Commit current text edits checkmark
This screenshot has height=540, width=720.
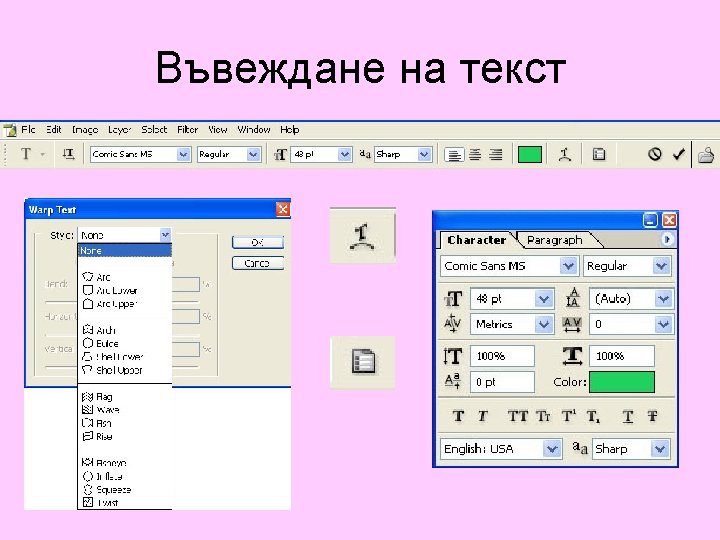[x=678, y=154]
